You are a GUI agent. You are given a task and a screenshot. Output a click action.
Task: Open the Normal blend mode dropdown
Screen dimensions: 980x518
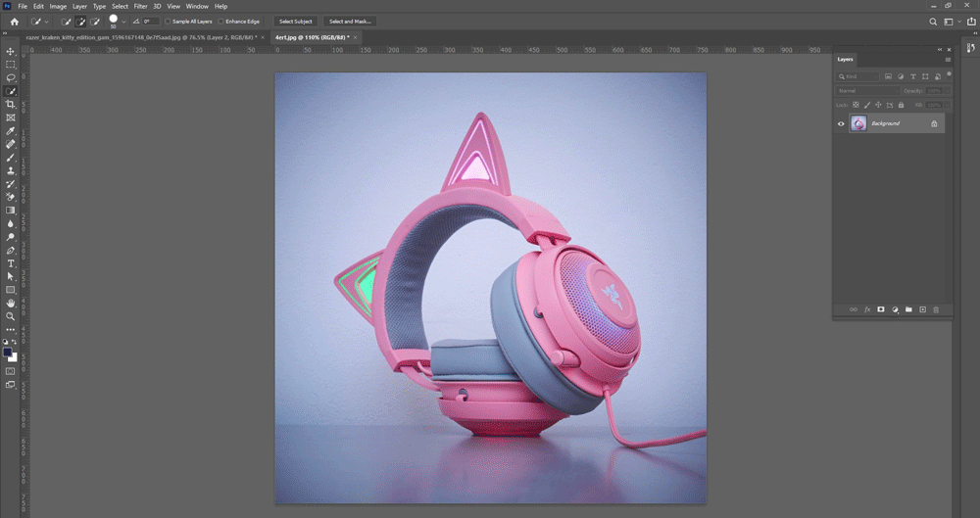click(867, 91)
